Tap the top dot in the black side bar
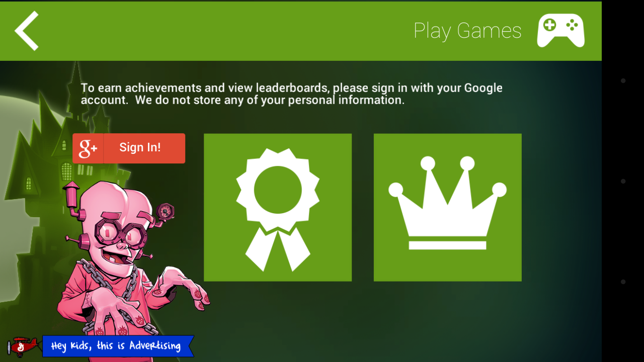644x362 pixels. coord(623,80)
